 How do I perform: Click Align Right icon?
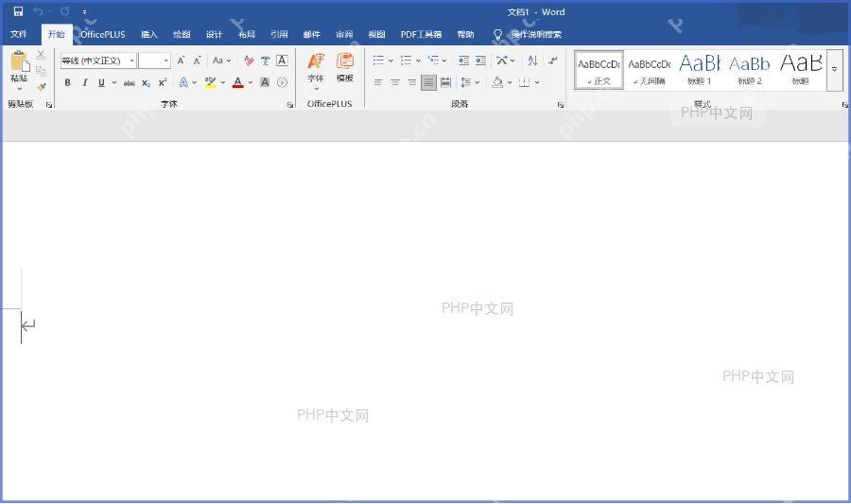(x=412, y=82)
